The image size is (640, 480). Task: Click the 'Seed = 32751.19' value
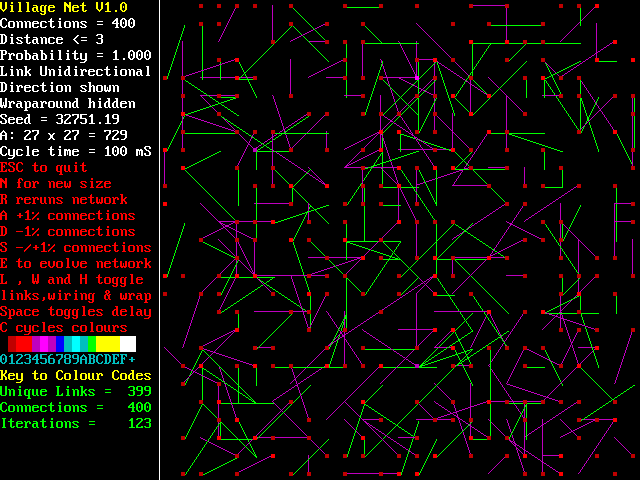(60, 119)
